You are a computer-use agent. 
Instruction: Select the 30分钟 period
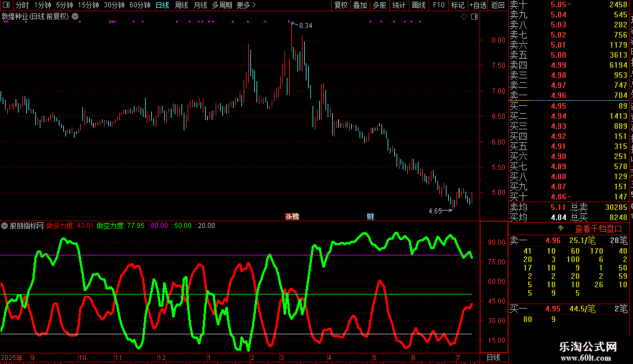click(x=114, y=5)
